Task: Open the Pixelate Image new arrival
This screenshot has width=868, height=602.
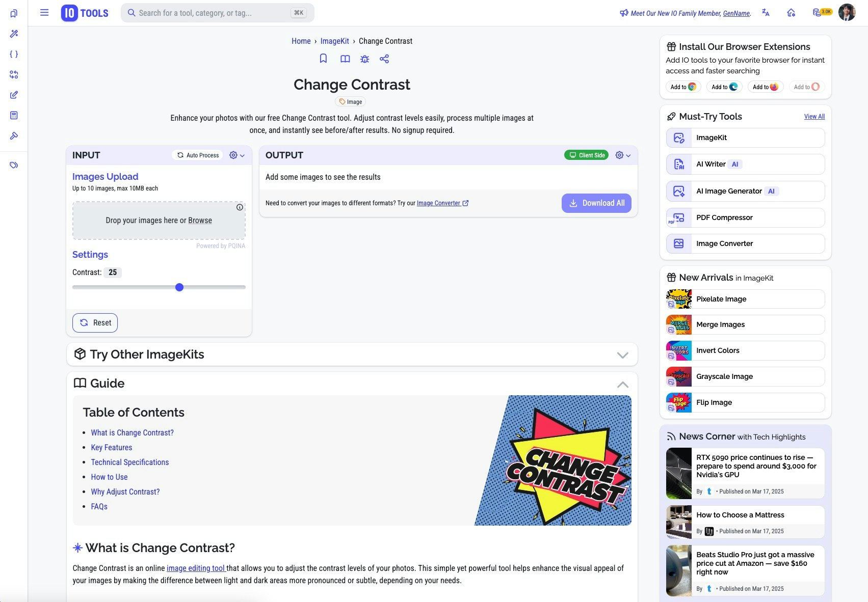Action: (745, 299)
